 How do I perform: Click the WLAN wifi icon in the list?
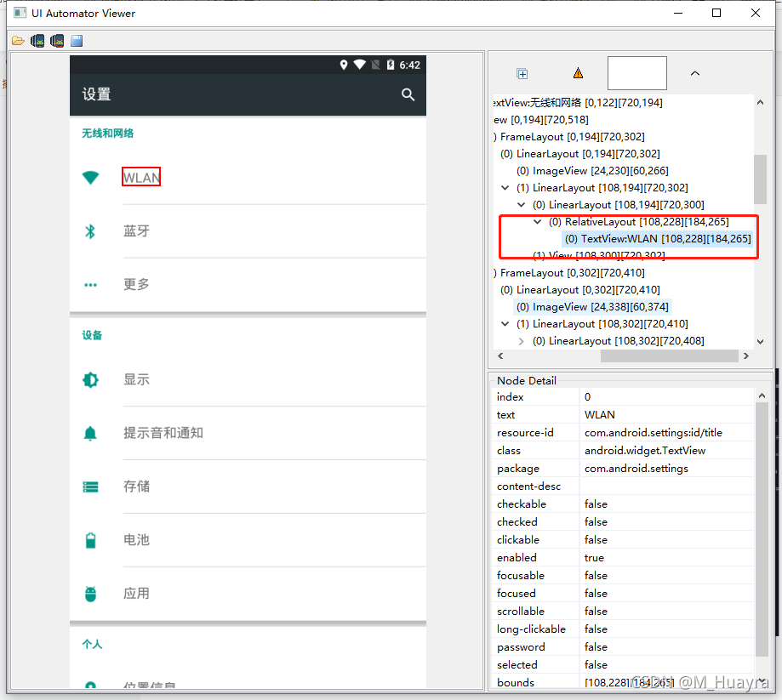91,178
